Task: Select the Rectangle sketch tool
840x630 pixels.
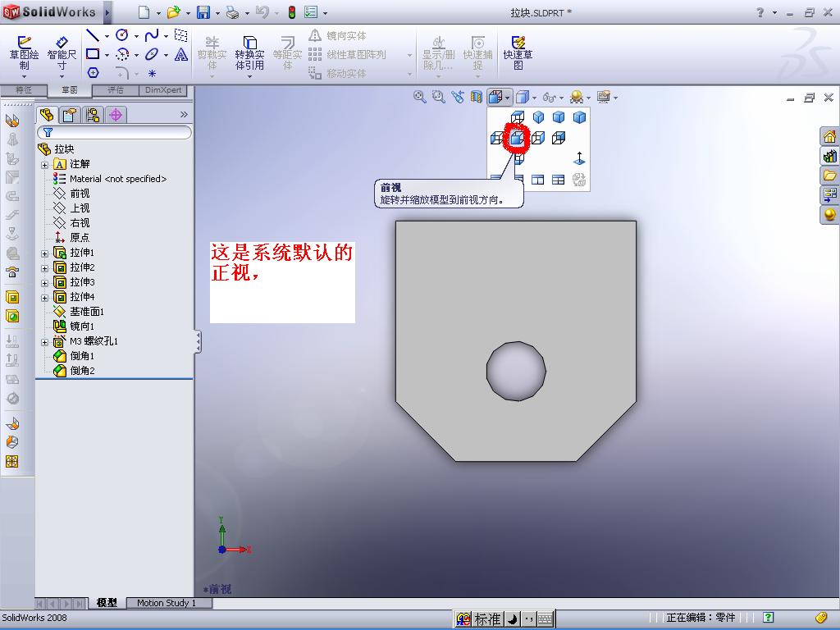Action: pos(93,54)
